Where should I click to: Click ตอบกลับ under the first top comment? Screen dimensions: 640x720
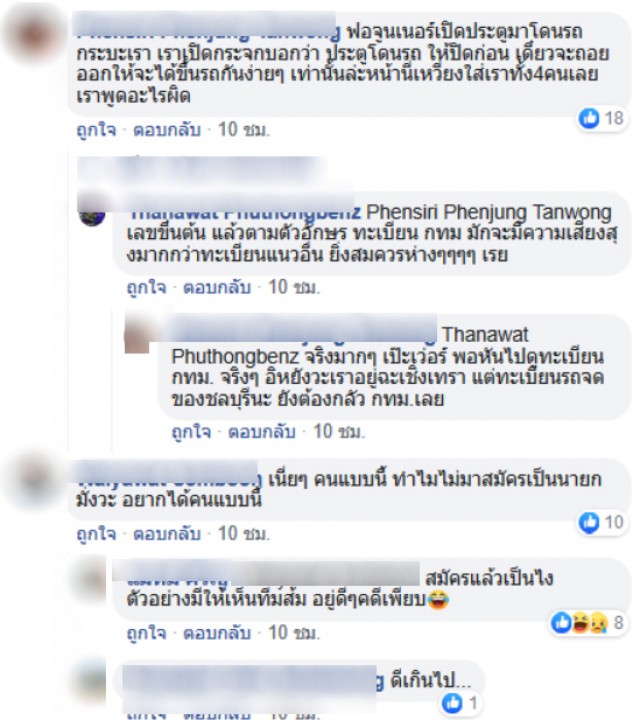click(x=167, y=130)
